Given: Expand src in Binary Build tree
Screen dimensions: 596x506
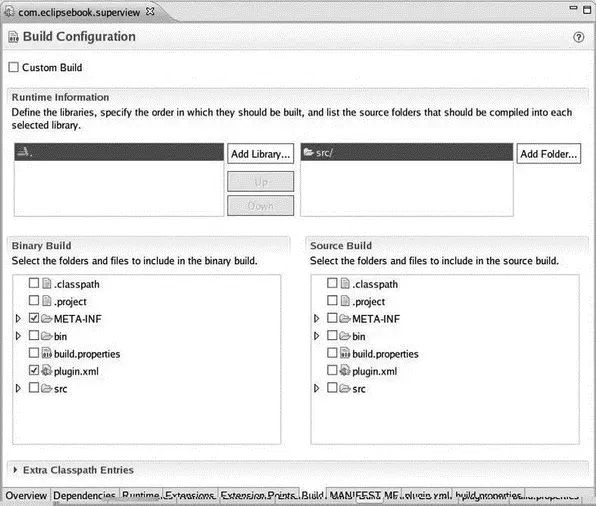Looking at the screenshot, I should pyautogui.click(x=18, y=388).
